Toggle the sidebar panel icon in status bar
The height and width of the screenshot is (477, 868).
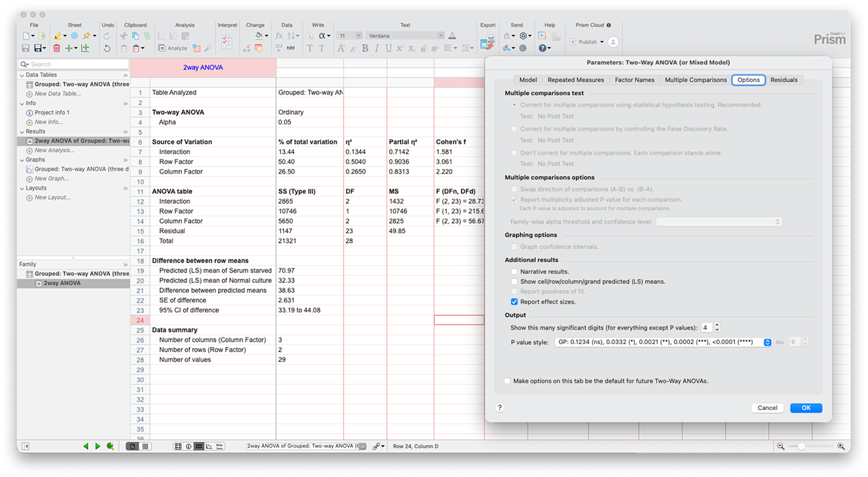[x=25, y=446]
